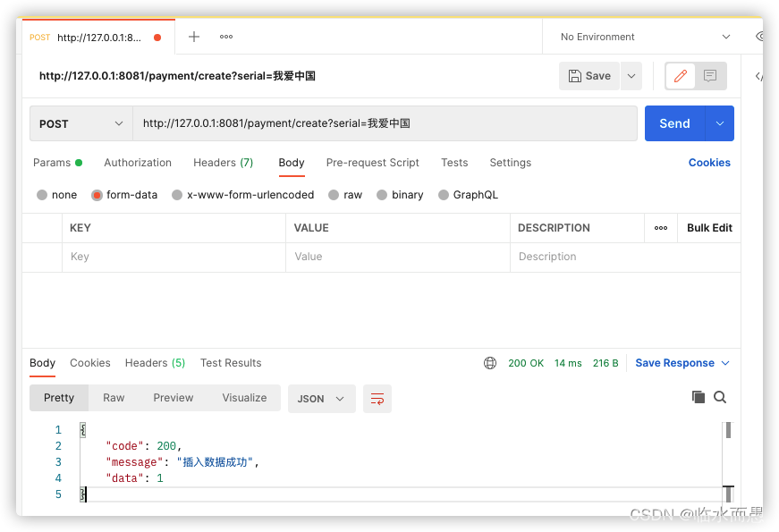The width and height of the screenshot is (779, 532).
Task: Open the Cookies link
Action: click(x=709, y=163)
